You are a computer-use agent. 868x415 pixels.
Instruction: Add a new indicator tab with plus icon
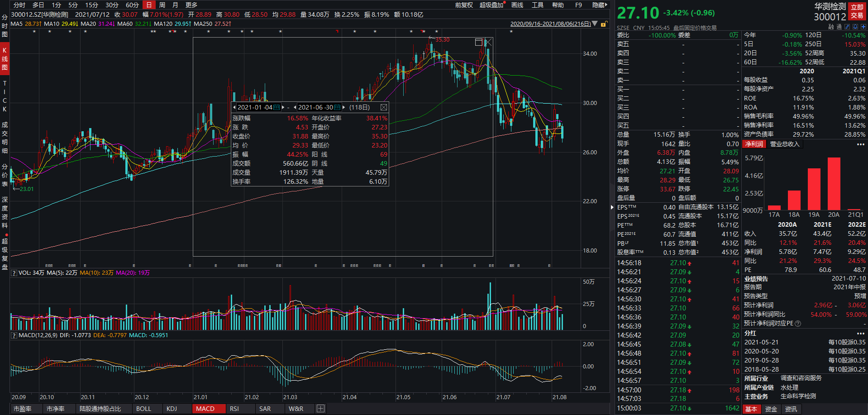[x=320, y=409]
